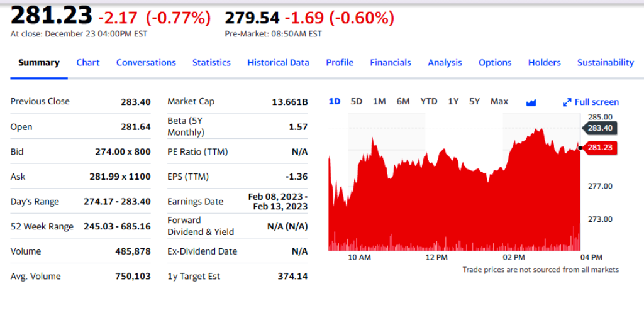The image size is (644, 318).
Task: Click the Pre-Market 08:50AM EST timestamp
Action: pos(274,34)
